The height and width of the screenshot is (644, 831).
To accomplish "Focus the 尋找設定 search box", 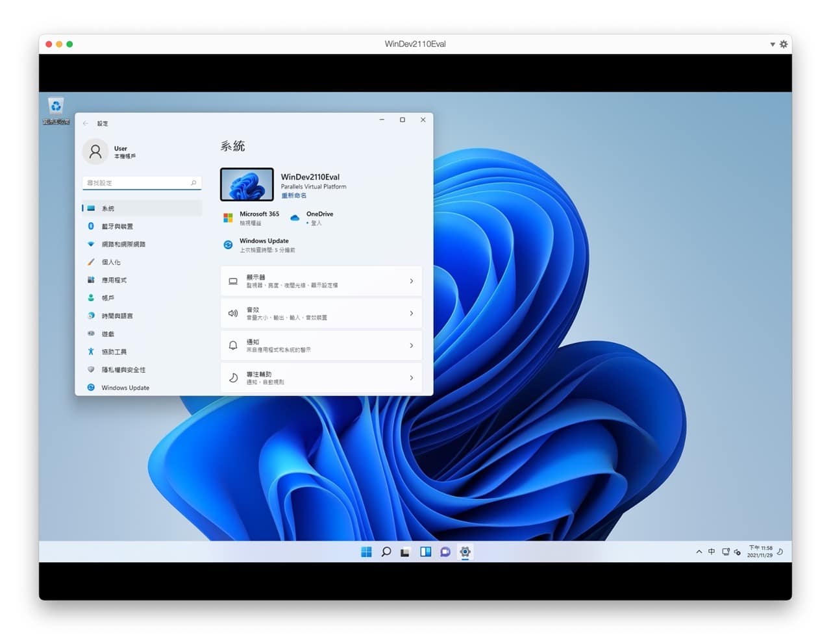I will (x=142, y=183).
